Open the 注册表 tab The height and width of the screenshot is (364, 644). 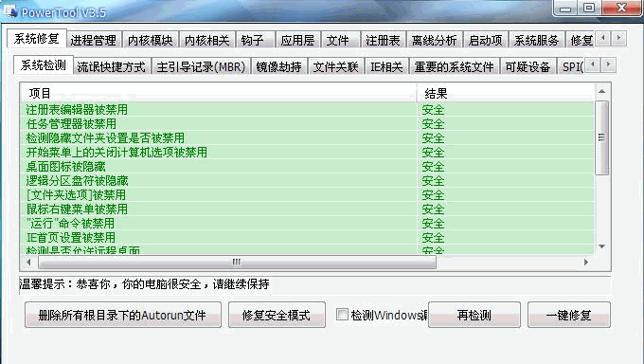point(383,41)
